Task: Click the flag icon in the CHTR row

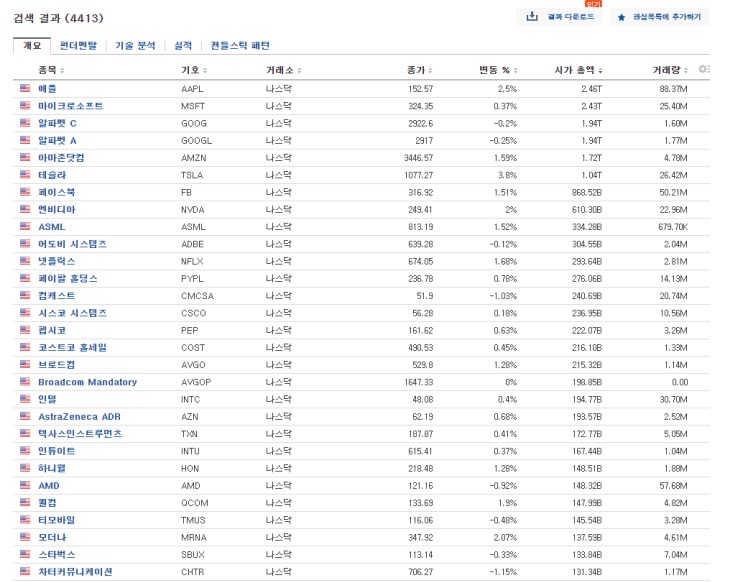Action: 25,571
